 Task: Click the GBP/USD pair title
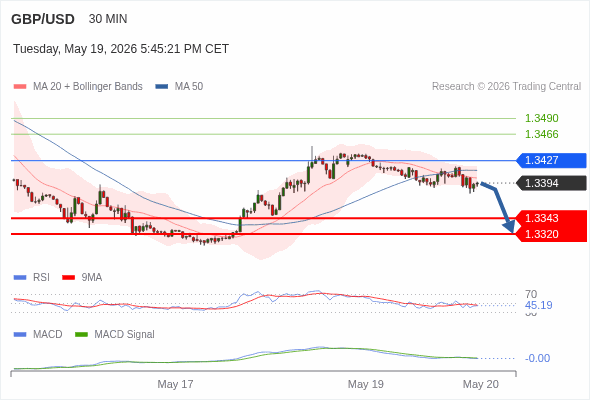point(43,19)
